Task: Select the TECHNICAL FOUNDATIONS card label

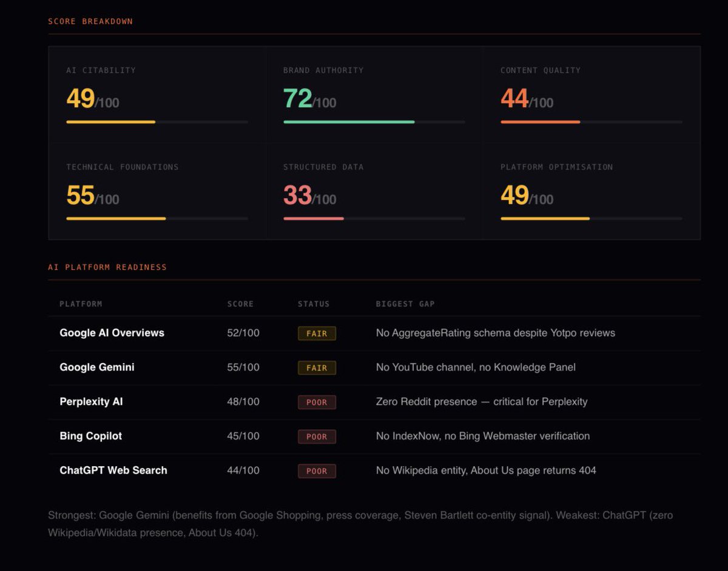Action: point(123,167)
